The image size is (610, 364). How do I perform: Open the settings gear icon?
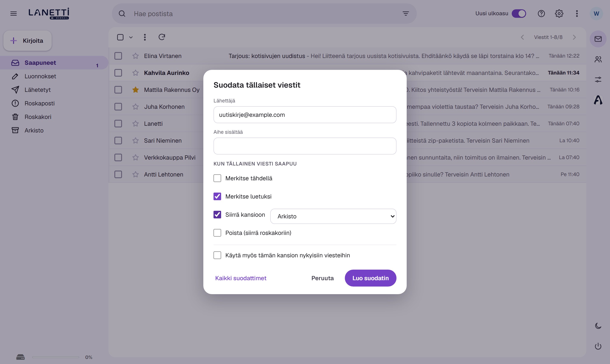(x=559, y=14)
